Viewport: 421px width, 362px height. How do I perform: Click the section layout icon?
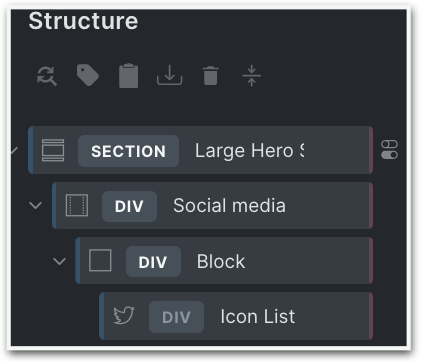coord(53,150)
